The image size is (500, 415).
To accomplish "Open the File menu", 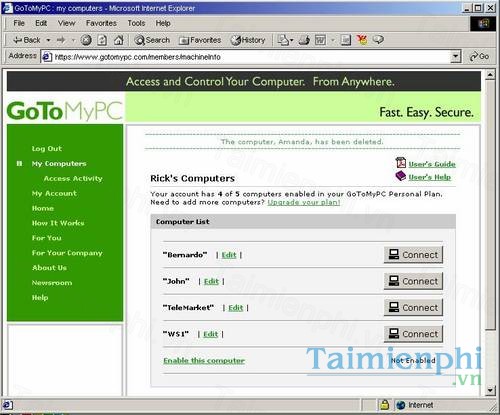I will coord(19,23).
